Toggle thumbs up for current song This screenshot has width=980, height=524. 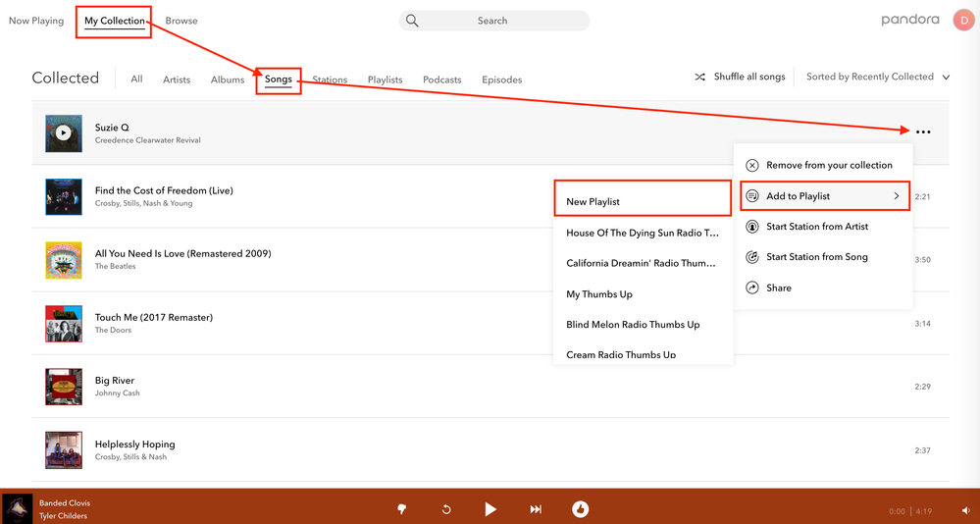tap(581, 509)
